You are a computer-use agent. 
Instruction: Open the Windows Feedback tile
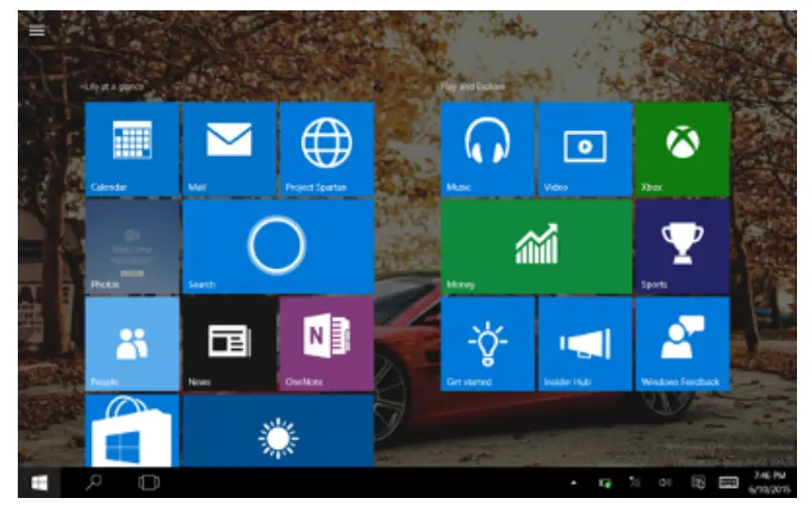coord(683,343)
